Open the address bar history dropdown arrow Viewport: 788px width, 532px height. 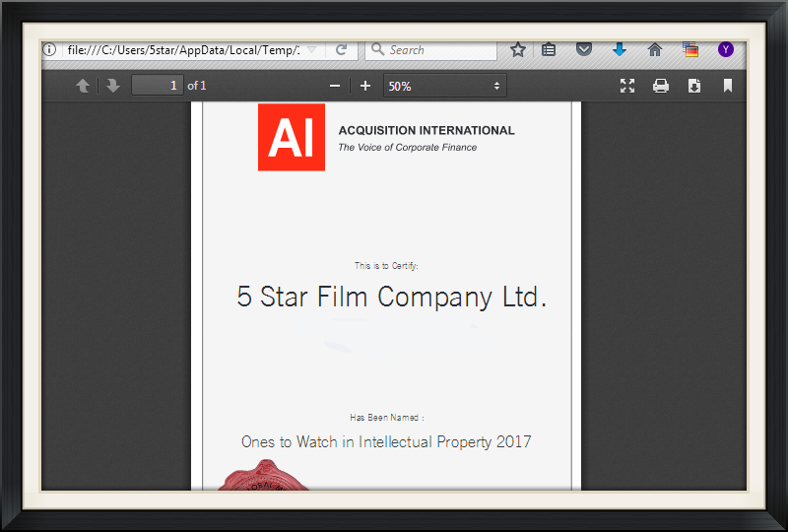(311, 50)
